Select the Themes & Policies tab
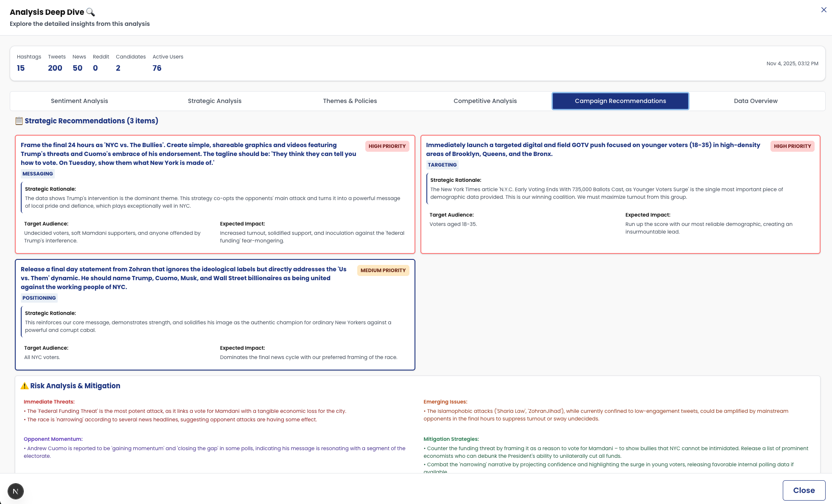832x504 pixels. 350,101
